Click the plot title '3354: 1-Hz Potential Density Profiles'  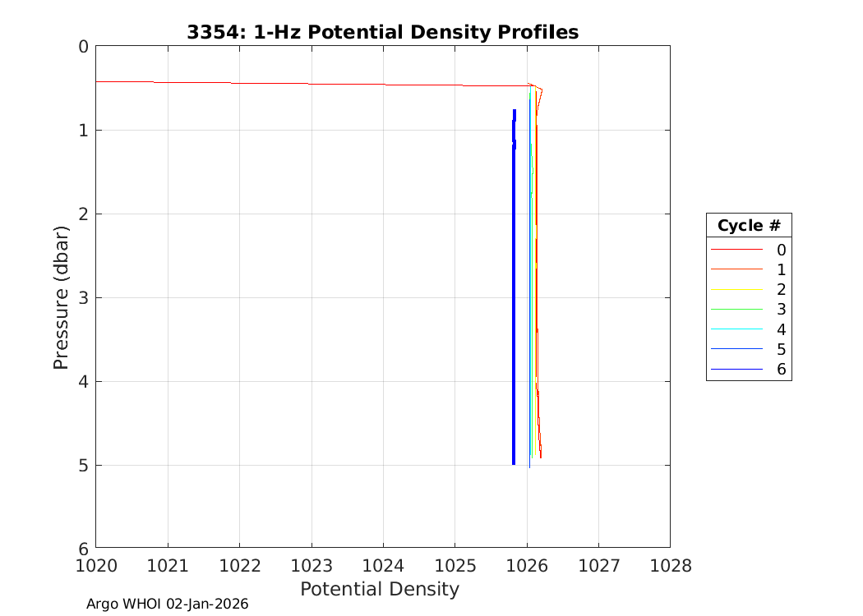(382, 32)
